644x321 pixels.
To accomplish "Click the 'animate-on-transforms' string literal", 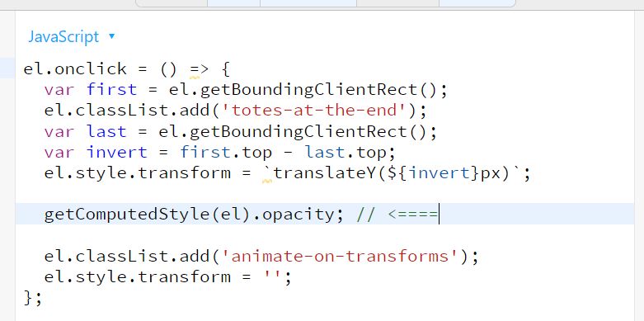I will pyautogui.click(x=340, y=256).
